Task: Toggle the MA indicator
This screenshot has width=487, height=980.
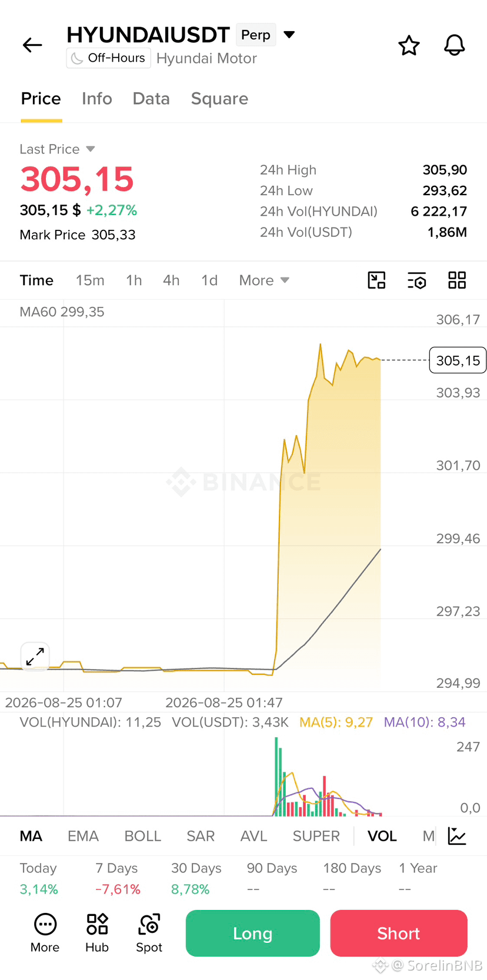Action: click(31, 836)
